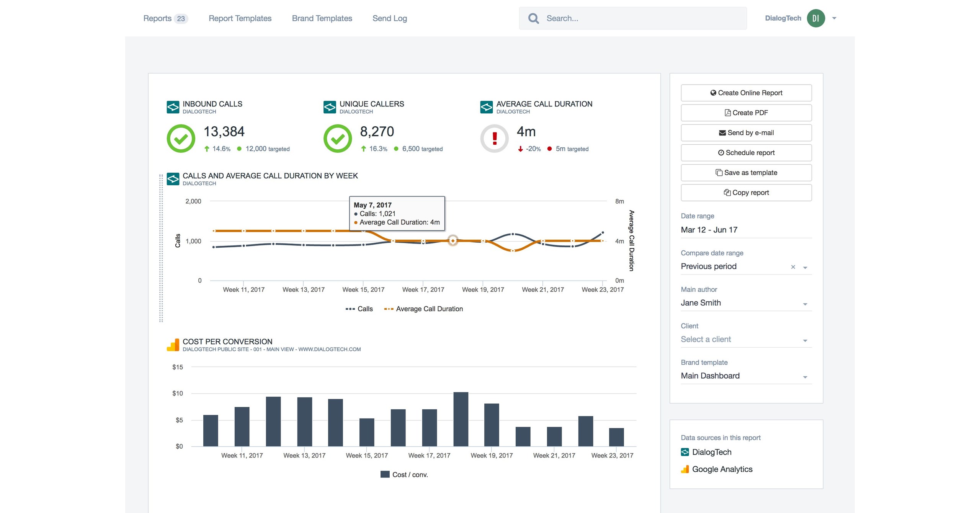Click the clipboard icon on Copy report
980x513 pixels.
[x=727, y=192]
